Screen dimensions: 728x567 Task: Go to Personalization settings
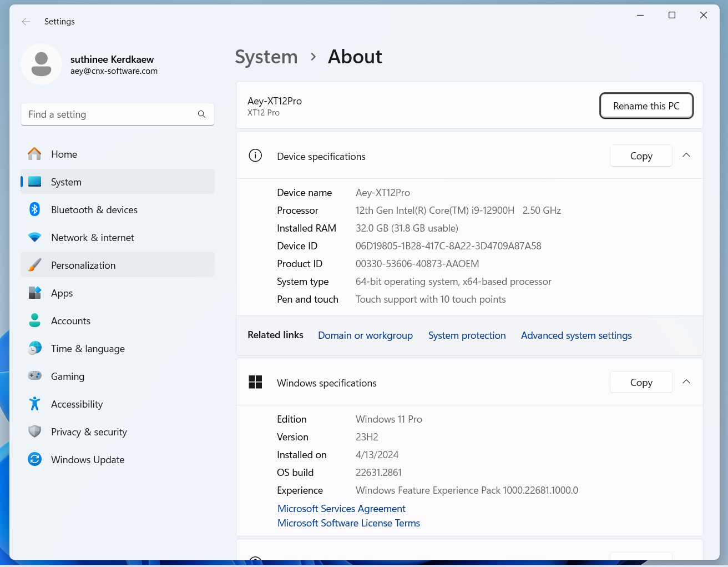(118, 265)
